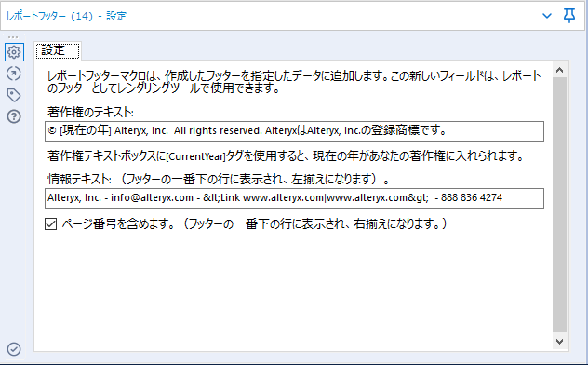Select the 設定 tab
Viewport: 588px width, 365px height.
[58, 50]
